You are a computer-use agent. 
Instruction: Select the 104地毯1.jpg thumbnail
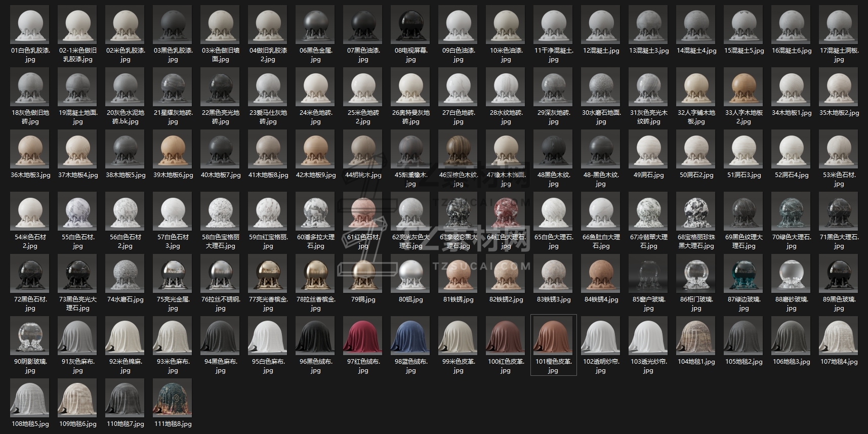[696, 336]
